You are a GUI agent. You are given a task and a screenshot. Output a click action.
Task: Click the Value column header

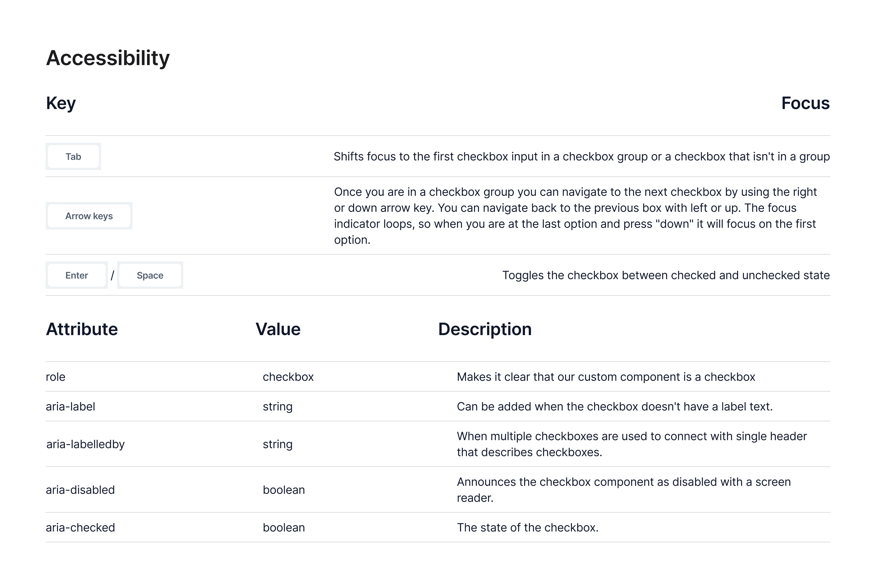pos(278,329)
